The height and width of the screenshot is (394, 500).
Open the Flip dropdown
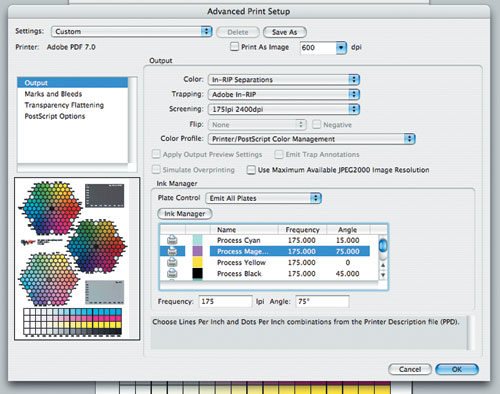click(x=257, y=125)
